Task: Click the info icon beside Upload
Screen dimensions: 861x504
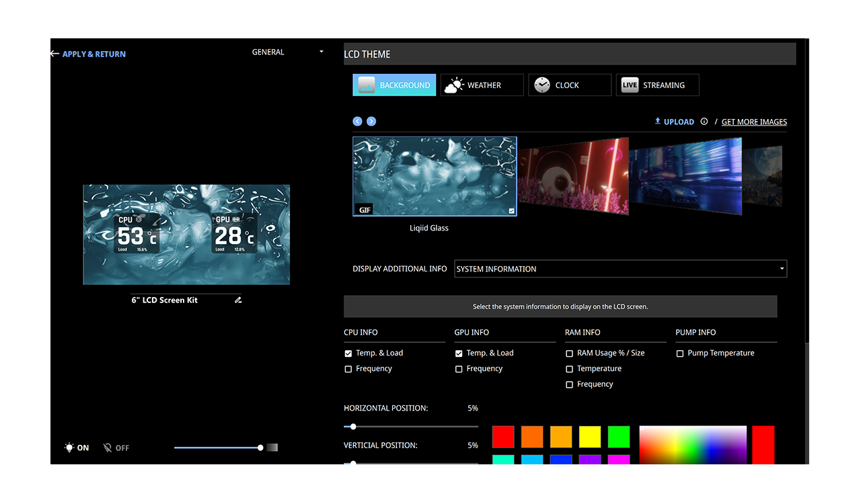Action: (x=704, y=122)
